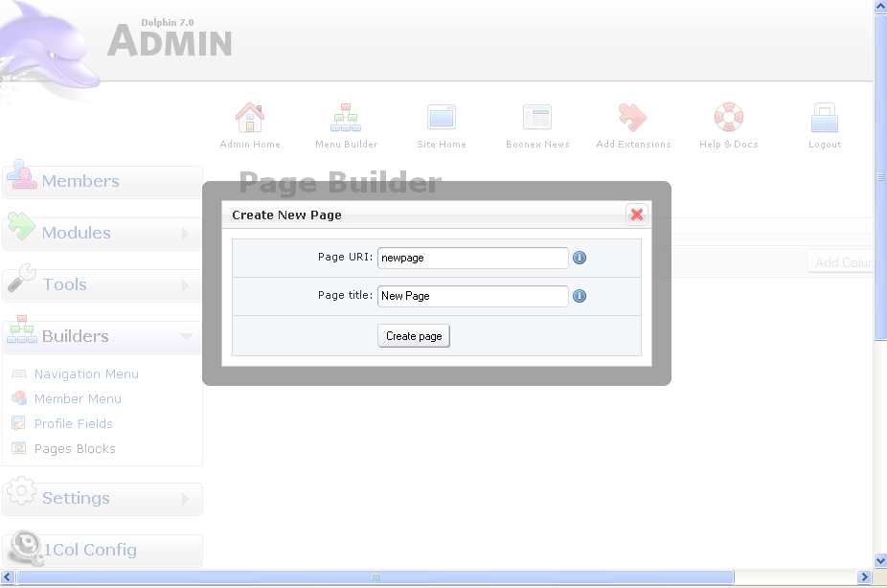Click the Boonex News text link

click(x=537, y=145)
